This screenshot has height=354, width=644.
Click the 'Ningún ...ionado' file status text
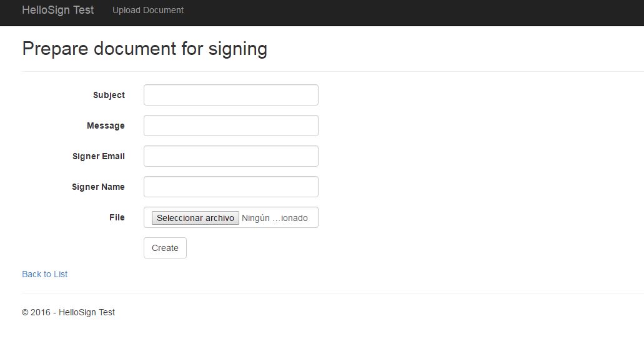[274, 218]
